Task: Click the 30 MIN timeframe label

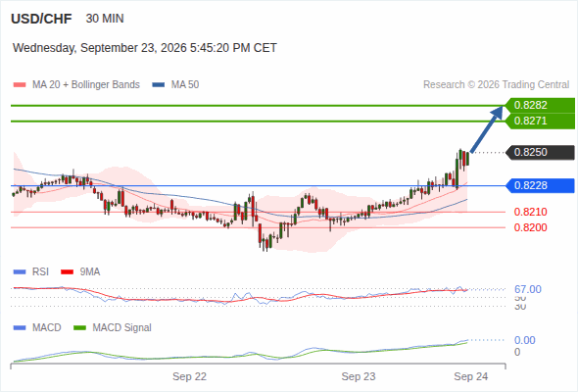Action: 105,19
